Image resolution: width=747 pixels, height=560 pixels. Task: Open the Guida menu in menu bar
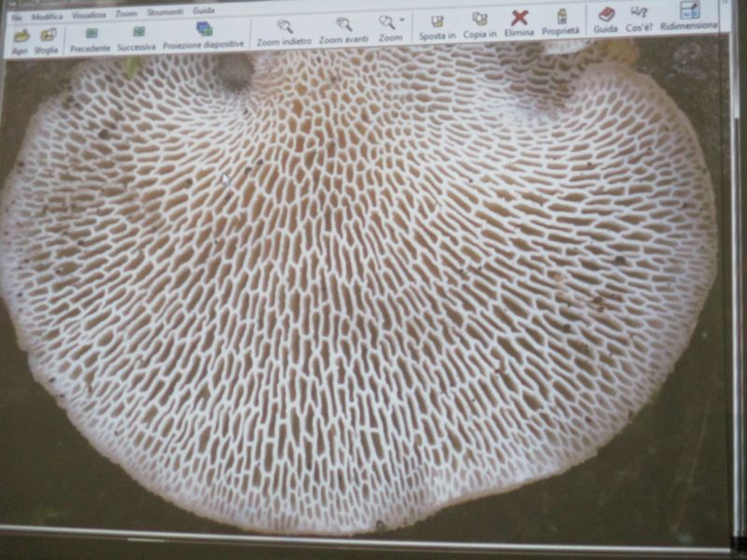[204, 10]
